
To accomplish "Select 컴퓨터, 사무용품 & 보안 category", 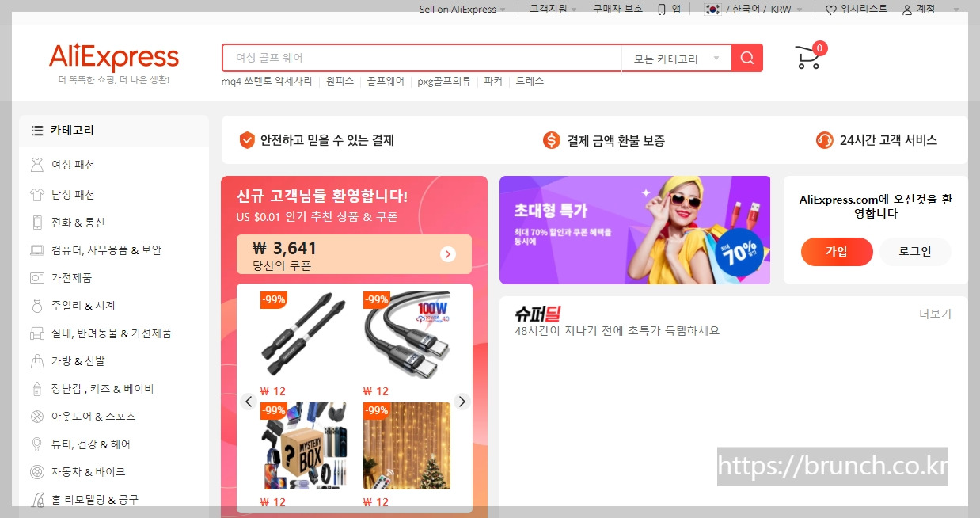I will point(106,250).
